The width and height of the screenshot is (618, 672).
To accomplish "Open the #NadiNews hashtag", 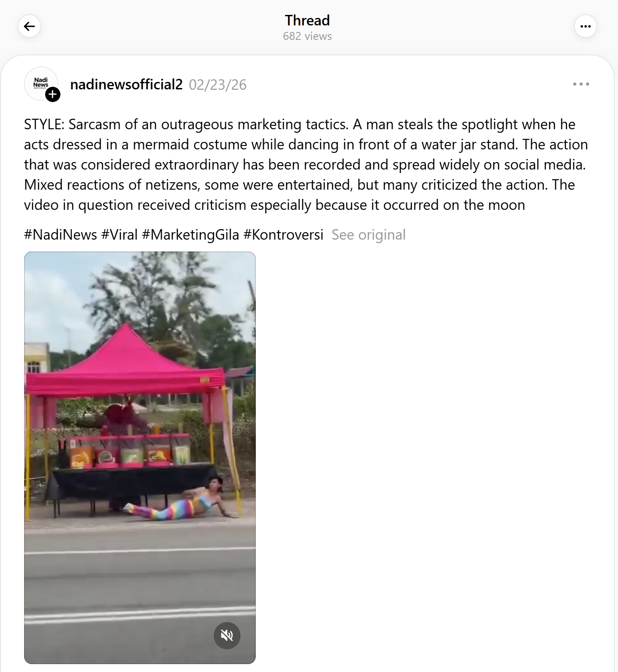I will (x=60, y=235).
